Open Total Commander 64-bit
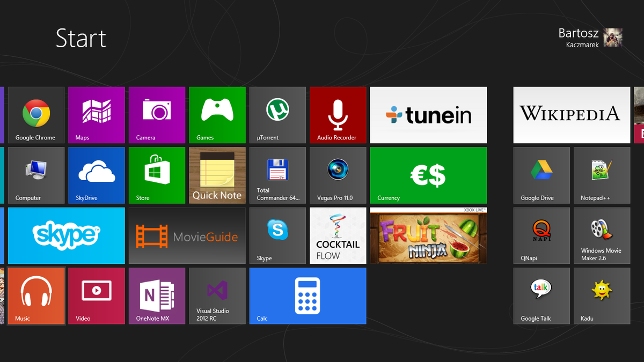This screenshot has height=362, width=644. [x=277, y=175]
